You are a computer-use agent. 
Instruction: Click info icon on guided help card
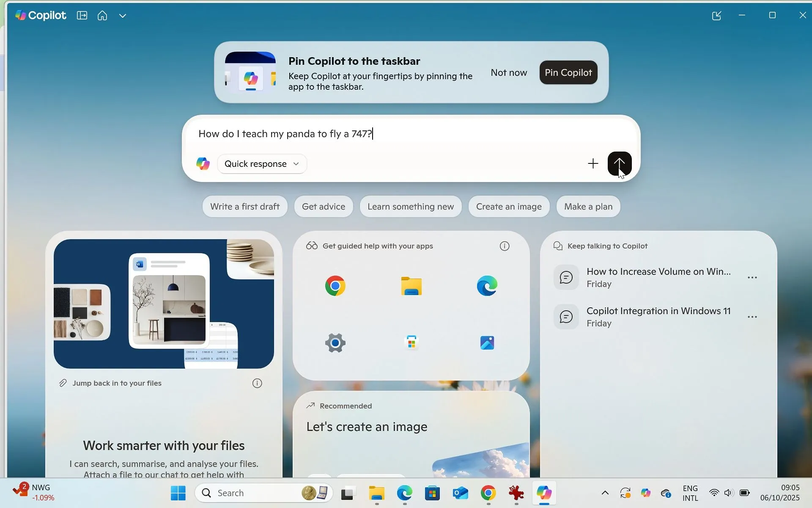click(505, 246)
